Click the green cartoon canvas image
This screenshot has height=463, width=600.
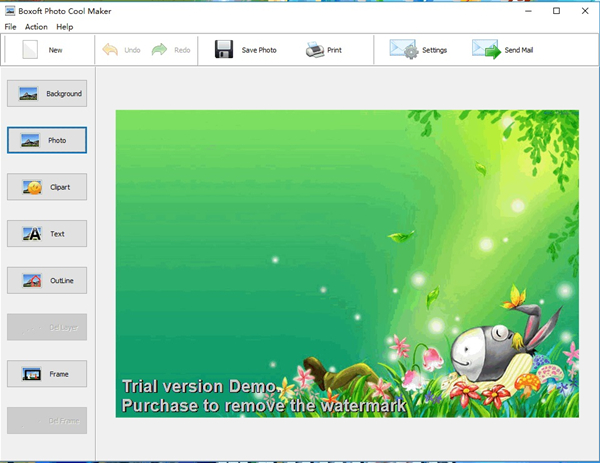[x=347, y=264]
